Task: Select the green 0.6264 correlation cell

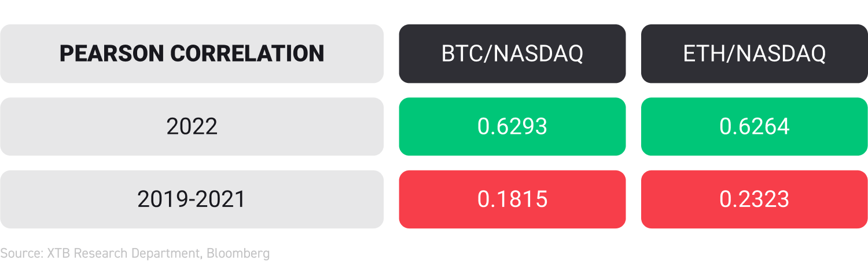Action: 754,126
